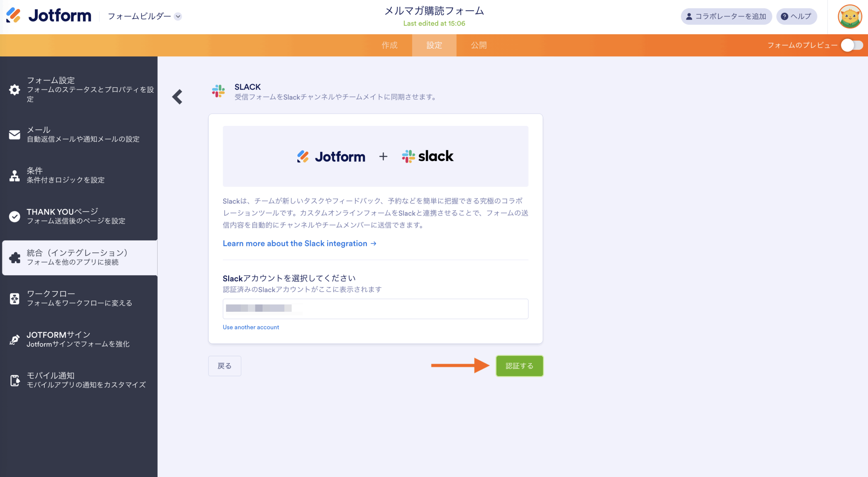Open フォーム設定 via the gear icon
Viewport: 868px width, 477px height.
[x=15, y=90]
